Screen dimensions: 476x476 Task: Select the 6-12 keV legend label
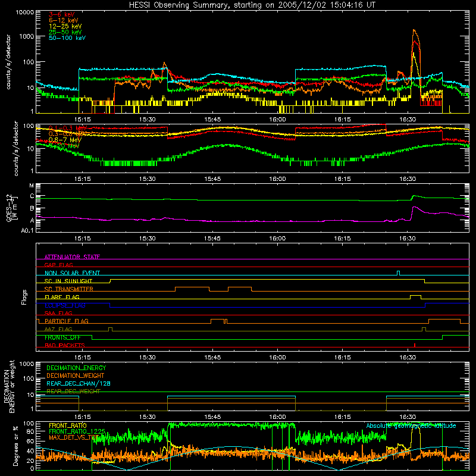pyautogui.click(x=63, y=20)
